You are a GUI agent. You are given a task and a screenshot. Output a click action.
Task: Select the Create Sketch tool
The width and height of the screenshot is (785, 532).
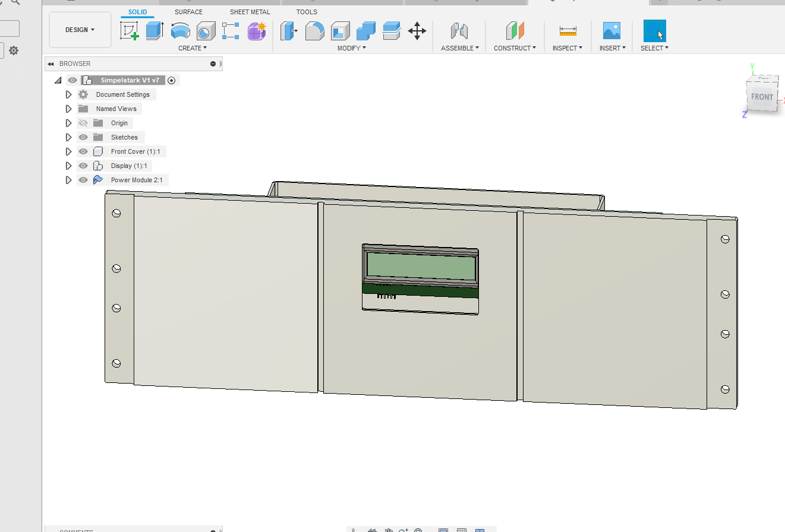(x=130, y=31)
